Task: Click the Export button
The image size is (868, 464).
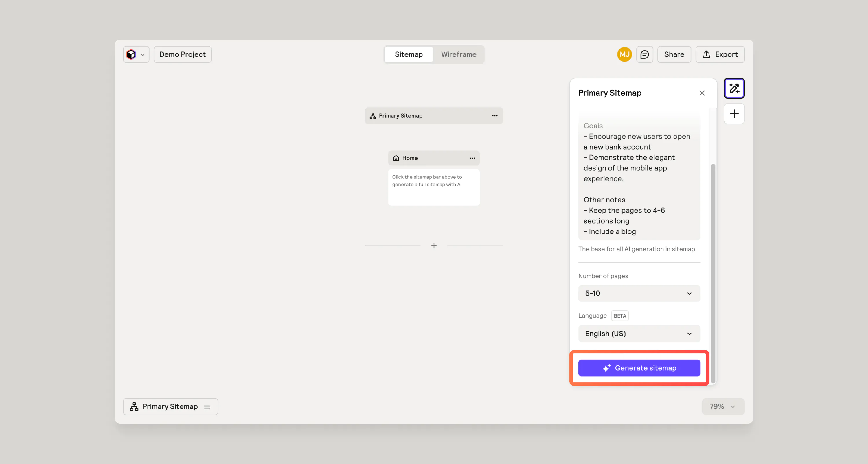Action: [x=720, y=54]
